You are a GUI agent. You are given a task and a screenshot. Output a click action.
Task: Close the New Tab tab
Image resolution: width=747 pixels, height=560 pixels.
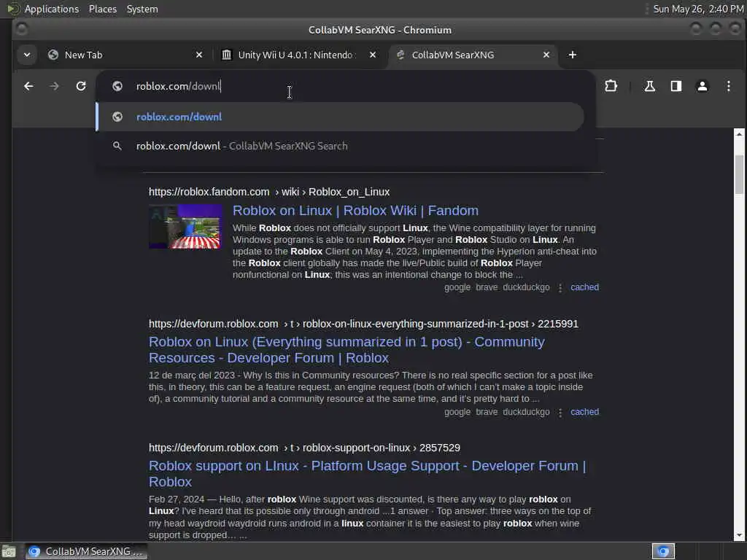199,55
